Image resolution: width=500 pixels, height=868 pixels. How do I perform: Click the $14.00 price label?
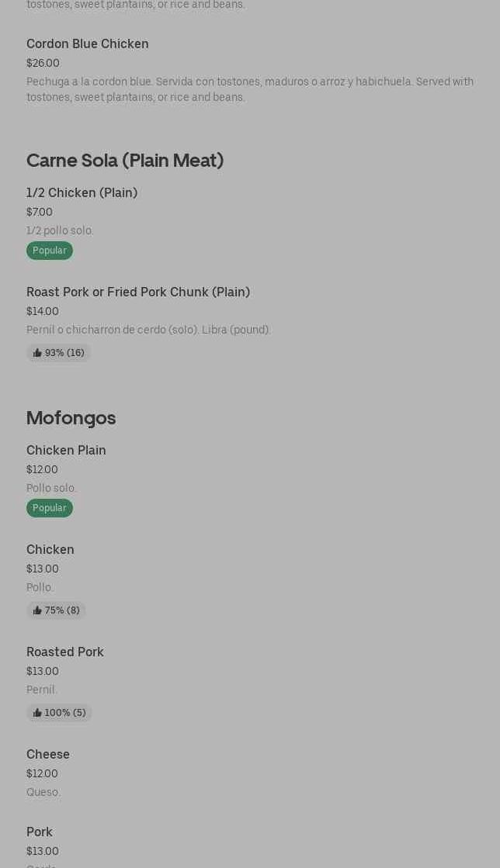pos(43,312)
